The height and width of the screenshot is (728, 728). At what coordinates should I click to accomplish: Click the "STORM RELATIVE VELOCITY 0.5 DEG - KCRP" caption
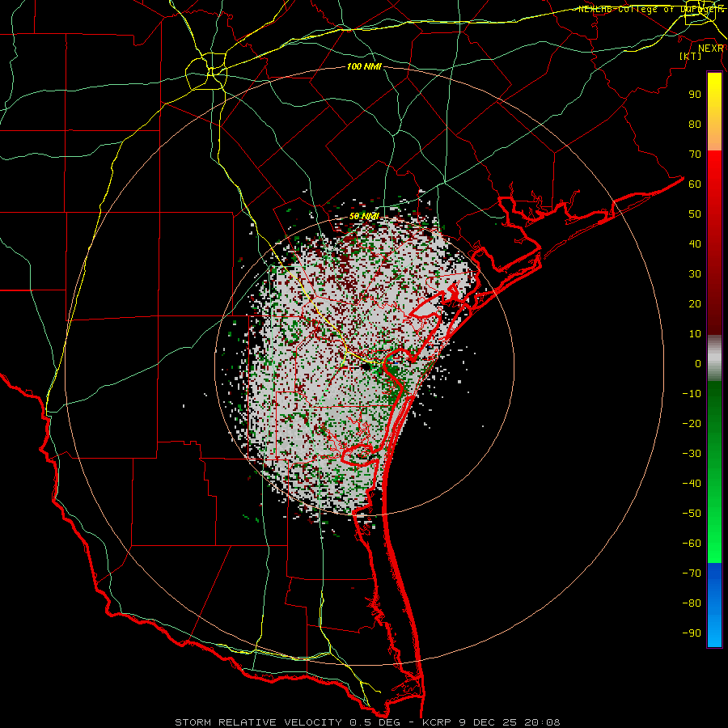coord(313,722)
